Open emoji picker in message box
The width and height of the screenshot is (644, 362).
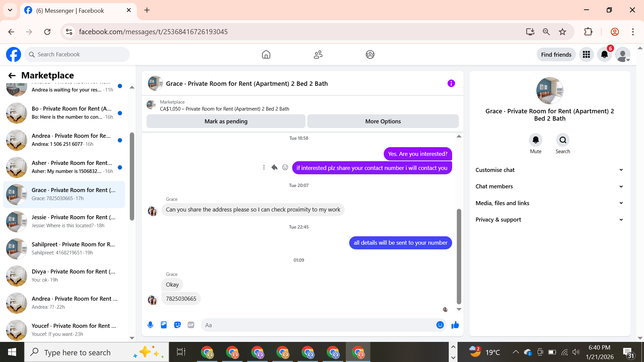[440, 325]
